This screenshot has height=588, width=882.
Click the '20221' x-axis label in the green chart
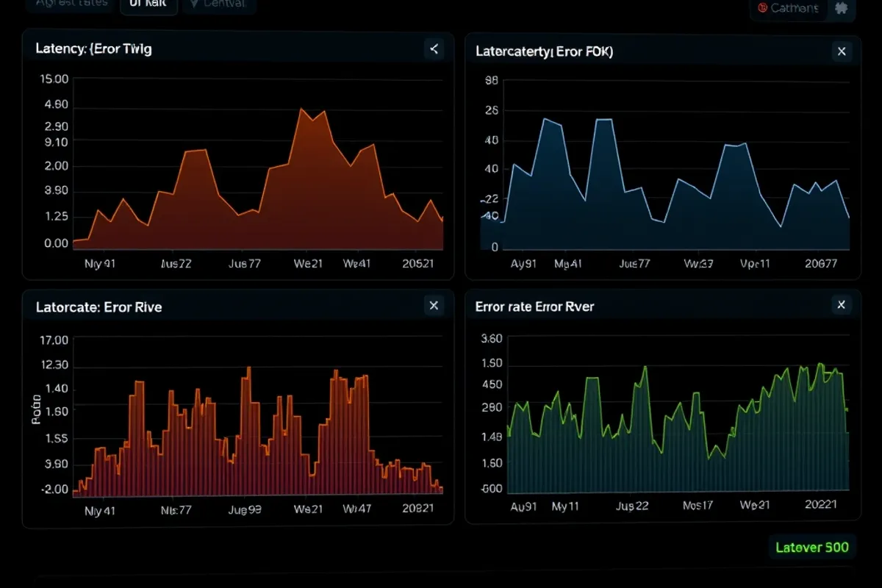[821, 506]
